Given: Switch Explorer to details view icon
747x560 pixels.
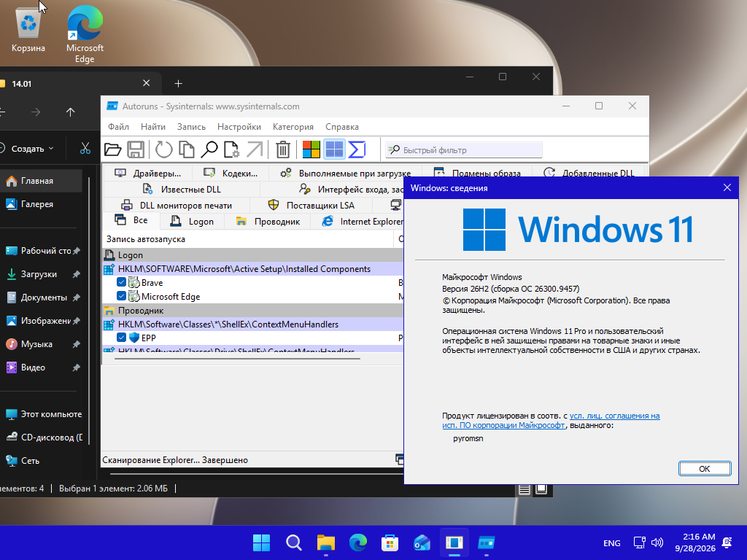Looking at the screenshot, I should 524,489.
